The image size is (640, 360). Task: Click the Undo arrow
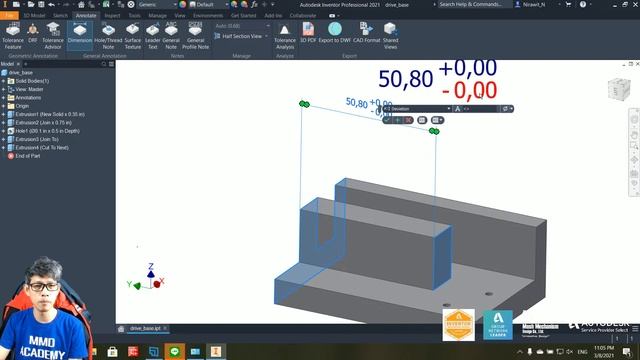coord(51,4)
